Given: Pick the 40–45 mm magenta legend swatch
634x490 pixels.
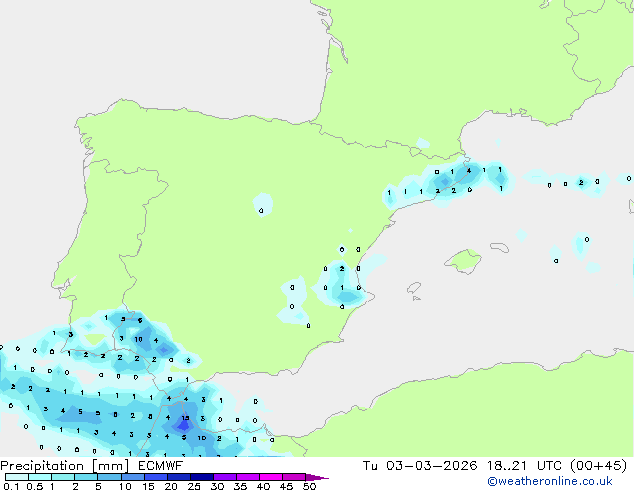Looking at the screenshot, I should point(271,477).
